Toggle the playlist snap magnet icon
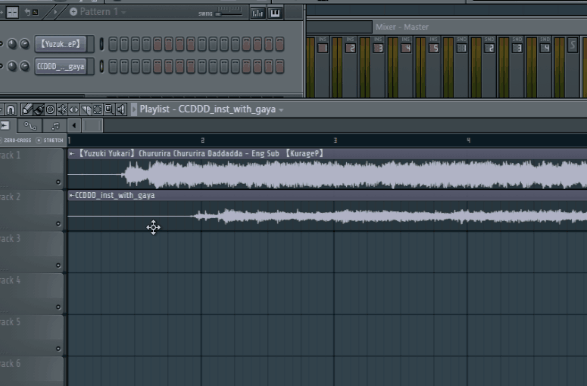587x386 pixels. tap(11, 109)
